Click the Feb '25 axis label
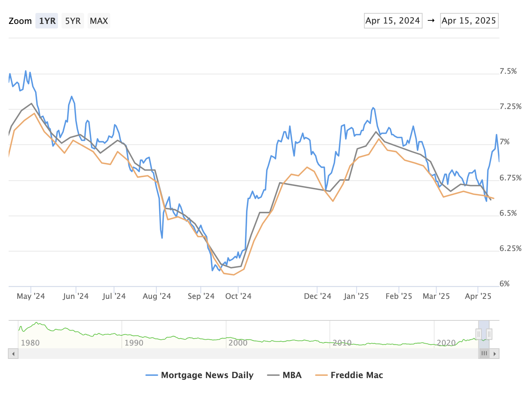Screen dimensions: 532x393 click(399, 297)
